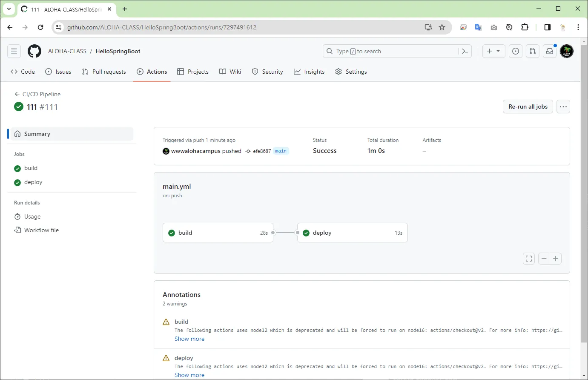Screen dimensions: 588x380
Task: Close the '111 · ALOHA-CLASS/HelloSpr' browser tab
Action: [109, 9]
